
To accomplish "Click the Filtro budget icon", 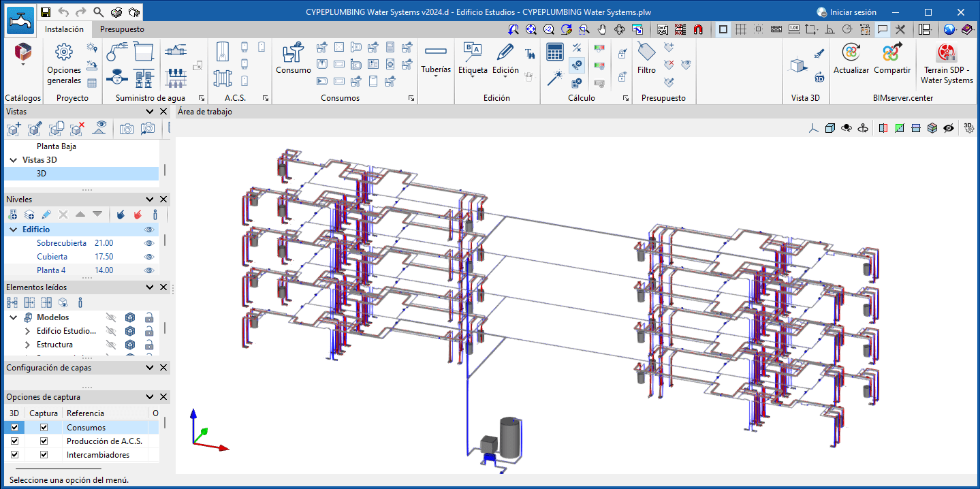I will click(646, 58).
